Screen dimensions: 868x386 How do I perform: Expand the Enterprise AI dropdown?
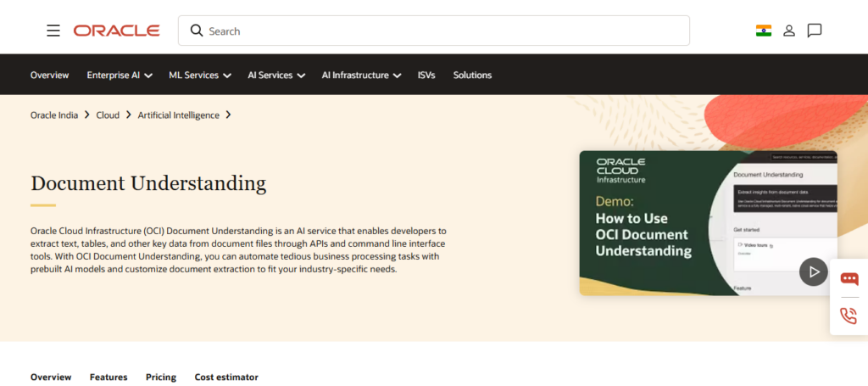coord(120,75)
